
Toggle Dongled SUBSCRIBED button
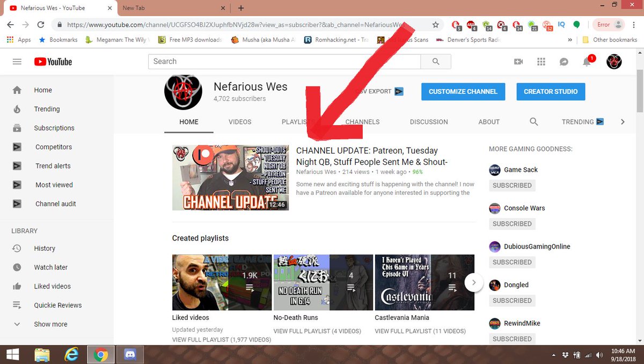click(x=512, y=301)
